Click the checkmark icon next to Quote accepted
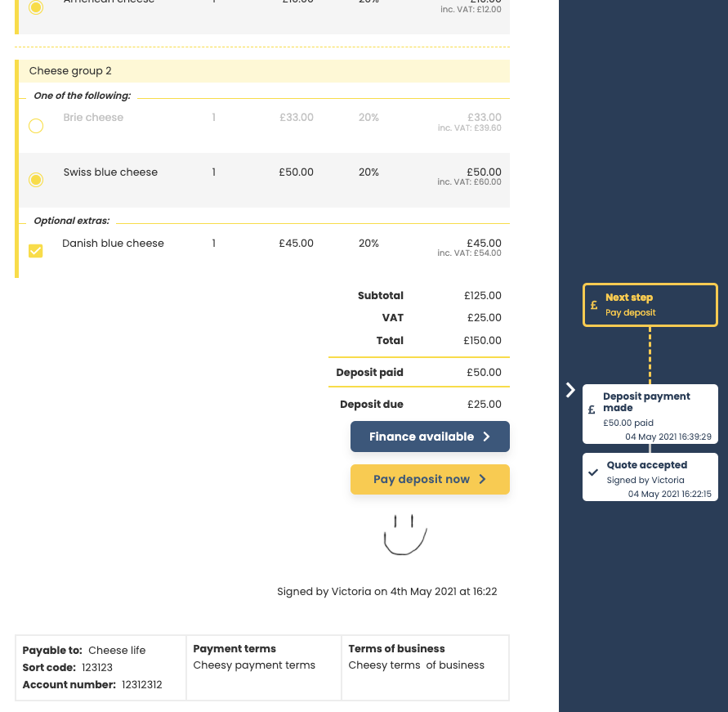This screenshot has height=712, width=728. [x=594, y=472]
